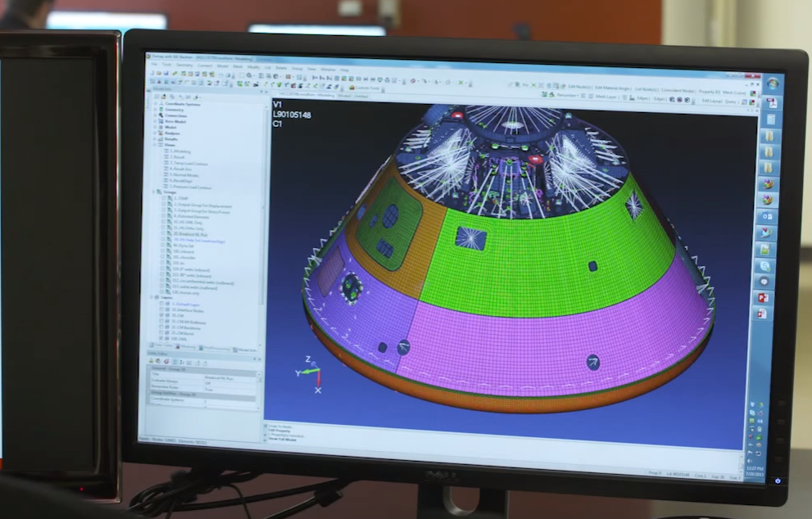Expand the Coordinate Systems tree node
812x519 pixels.
(x=154, y=105)
